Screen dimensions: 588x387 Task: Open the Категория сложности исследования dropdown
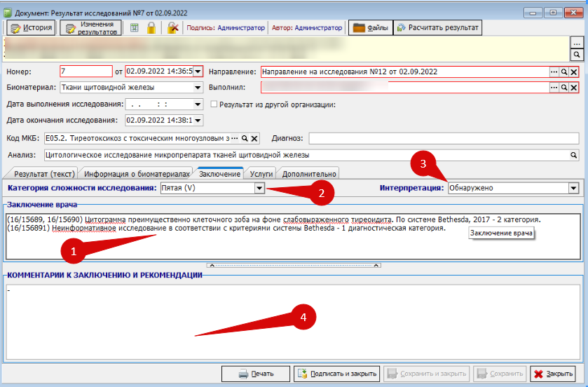(259, 188)
